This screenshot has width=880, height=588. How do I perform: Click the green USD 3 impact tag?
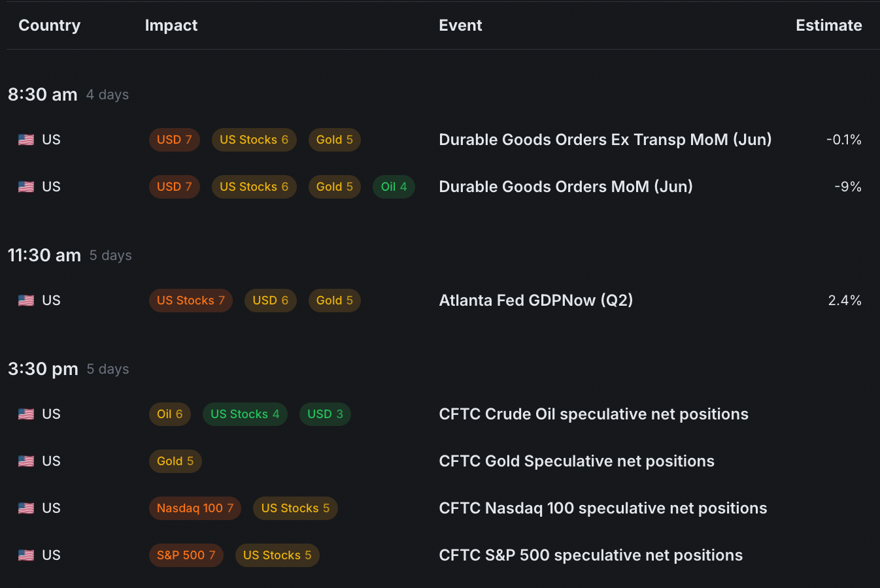(325, 414)
